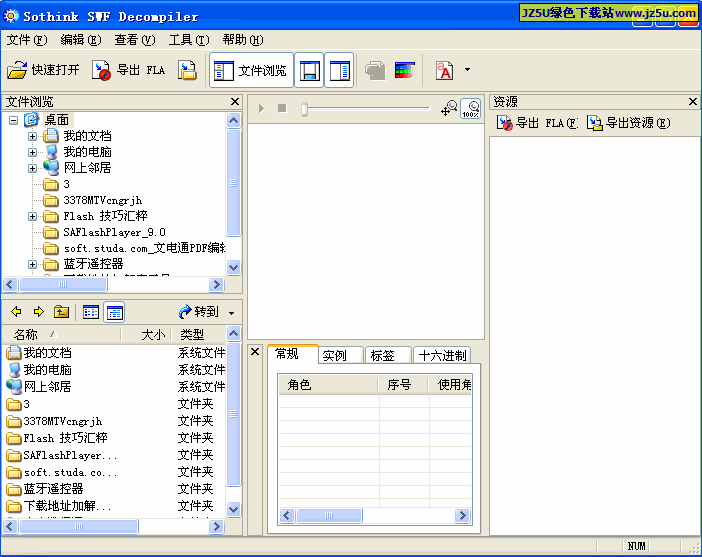
Task: Close the 资源 panel
Action: pos(693,102)
